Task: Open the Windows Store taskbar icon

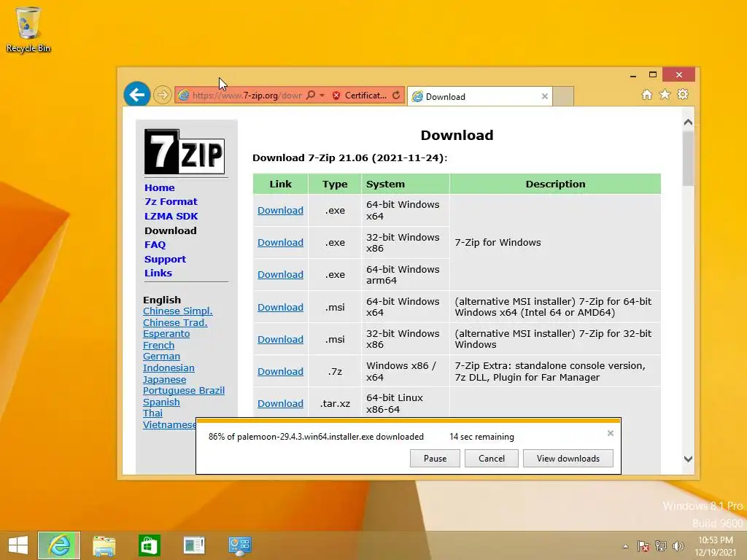Action: (149, 545)
